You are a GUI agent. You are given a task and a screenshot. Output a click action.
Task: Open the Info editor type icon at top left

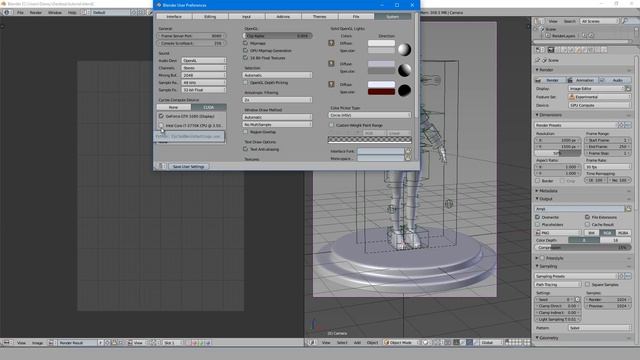tap(7, 13)
